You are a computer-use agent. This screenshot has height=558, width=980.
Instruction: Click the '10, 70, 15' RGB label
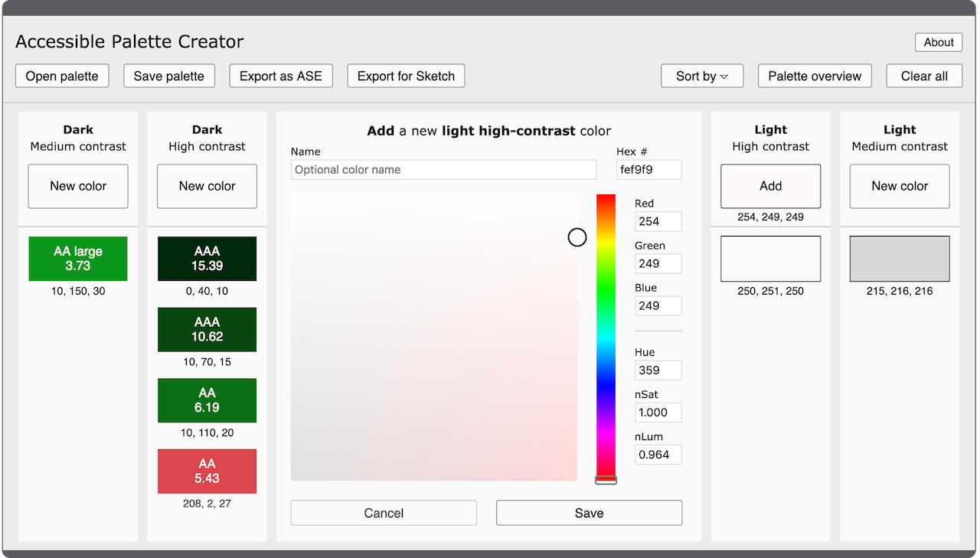[207, 362]
